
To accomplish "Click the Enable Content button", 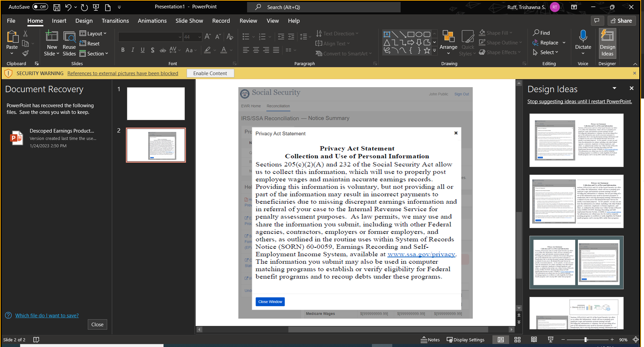I will coord(210,73).
